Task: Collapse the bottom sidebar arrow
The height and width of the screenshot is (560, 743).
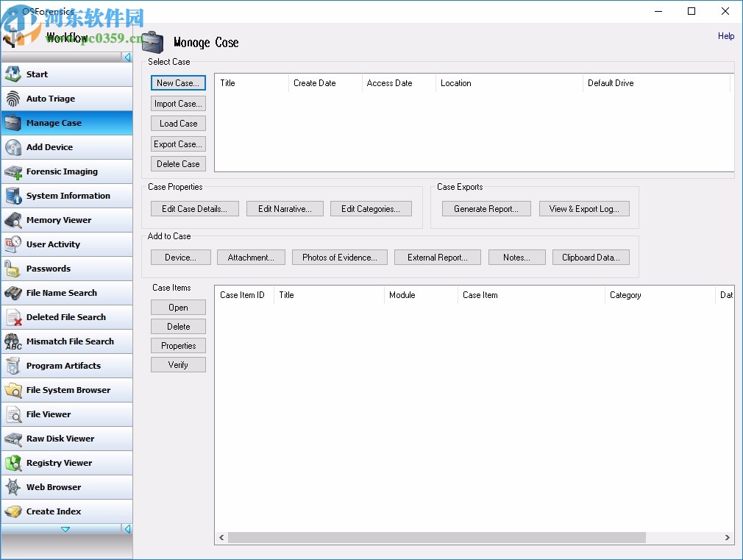Action: click(x=126, y=529)
